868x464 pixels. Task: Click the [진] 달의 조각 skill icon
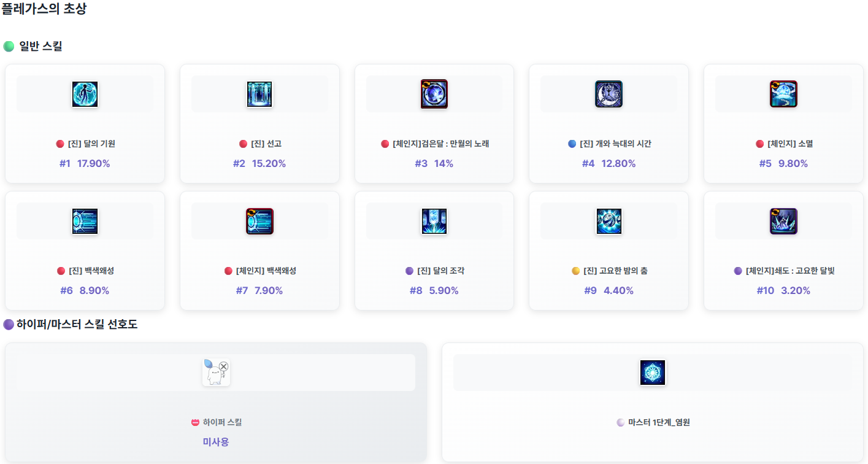434,222
